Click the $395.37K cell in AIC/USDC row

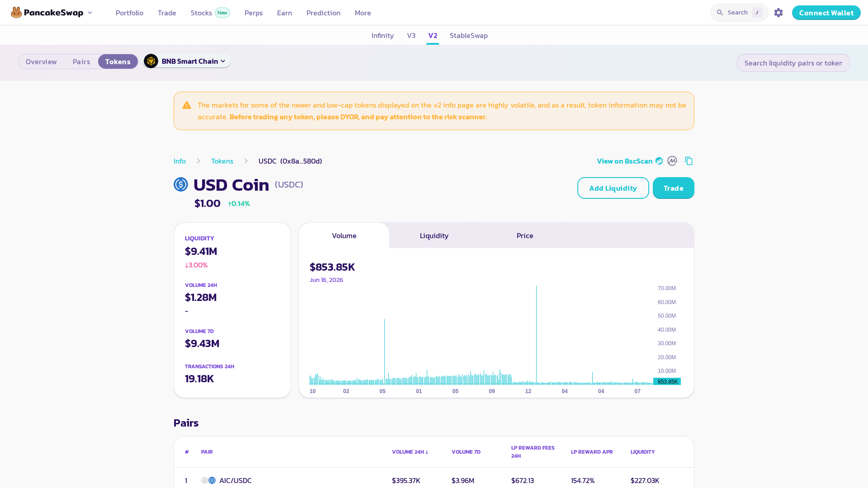click(406, 480)
